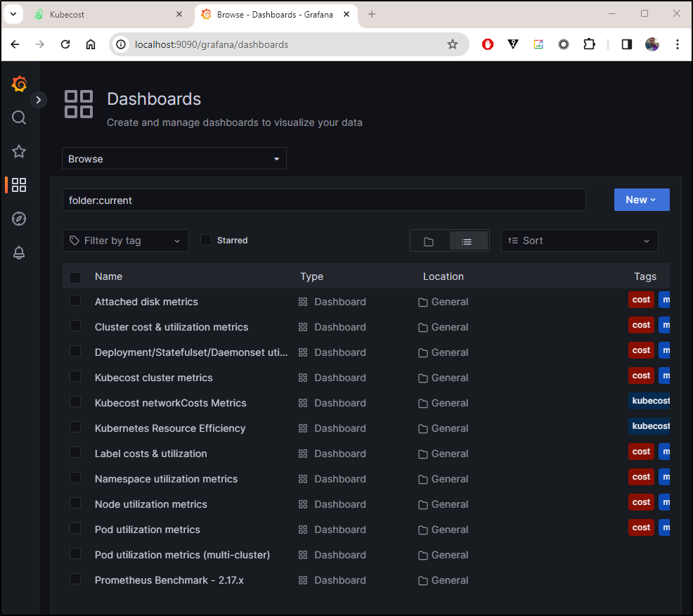Click the browser back arrow
693x616 pixels.
pos(15,44)
